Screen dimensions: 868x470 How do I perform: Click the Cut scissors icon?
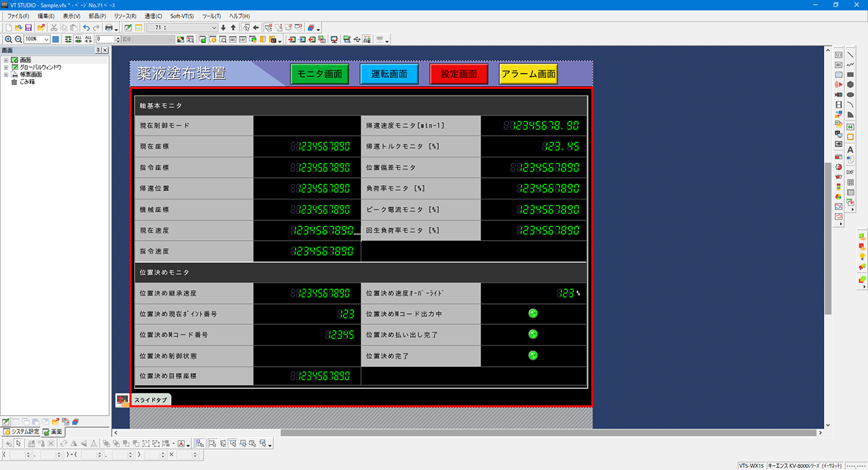click(54, 28)
